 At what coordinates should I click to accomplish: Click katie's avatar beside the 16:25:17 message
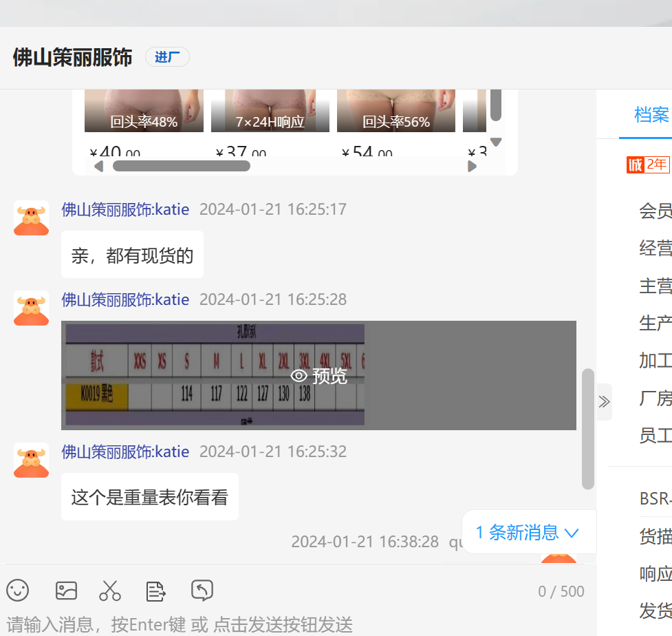tap(31, 218)
